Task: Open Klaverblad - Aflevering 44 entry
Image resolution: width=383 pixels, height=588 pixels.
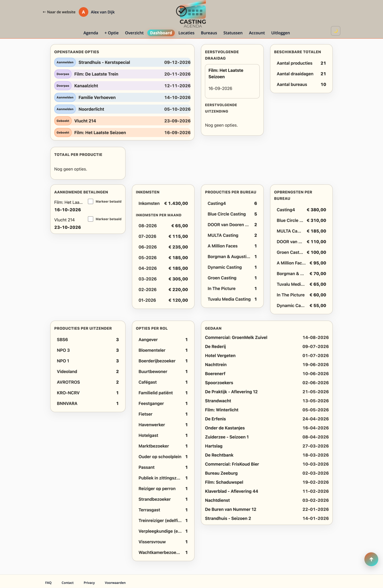Action: click(267, 491)
